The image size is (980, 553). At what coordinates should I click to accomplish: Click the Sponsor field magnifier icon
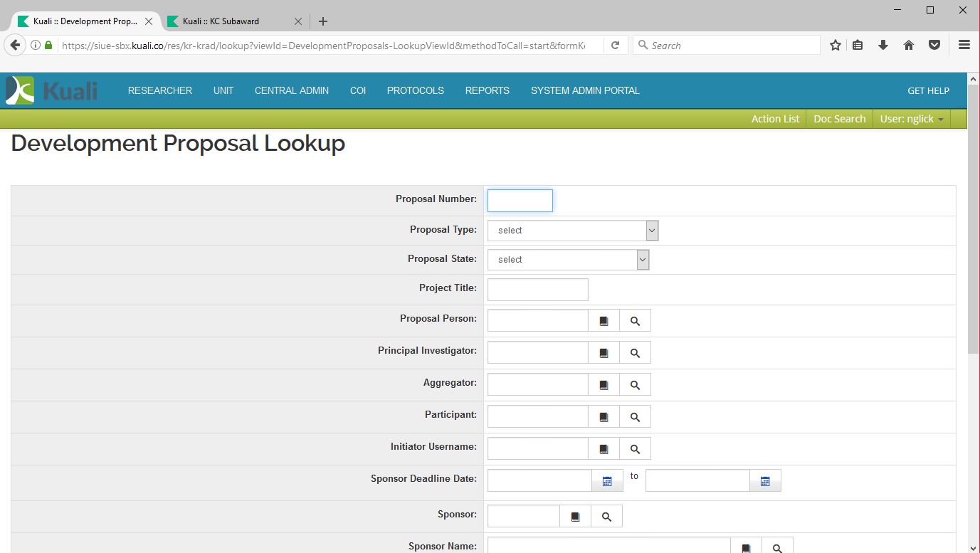[x=606, y=517]
